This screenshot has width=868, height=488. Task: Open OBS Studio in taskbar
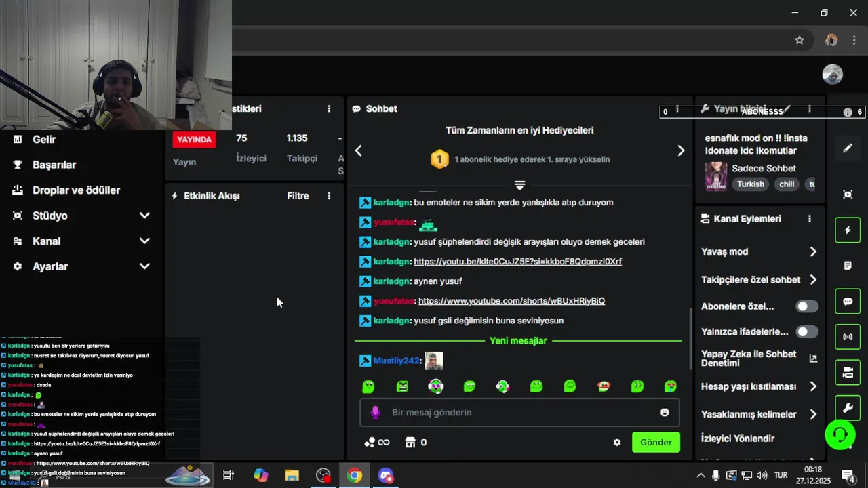pos(323,476)
